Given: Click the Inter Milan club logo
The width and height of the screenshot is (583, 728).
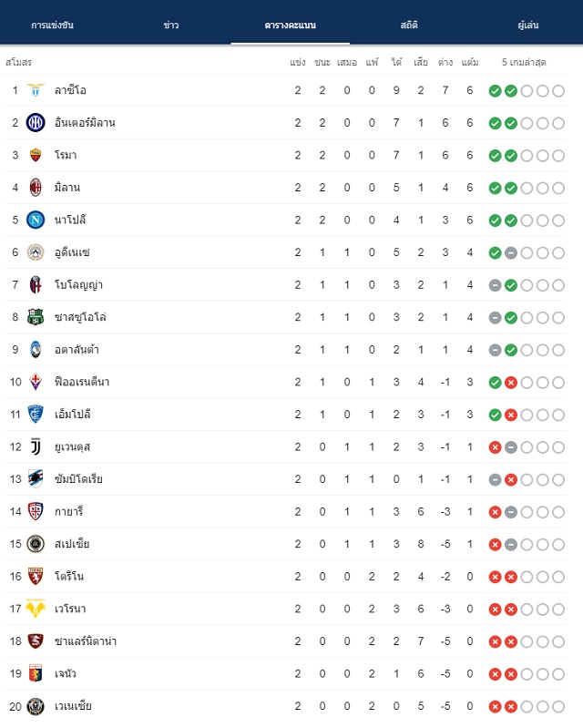Looking at the screenshot, I should click(x=36, y=123).
